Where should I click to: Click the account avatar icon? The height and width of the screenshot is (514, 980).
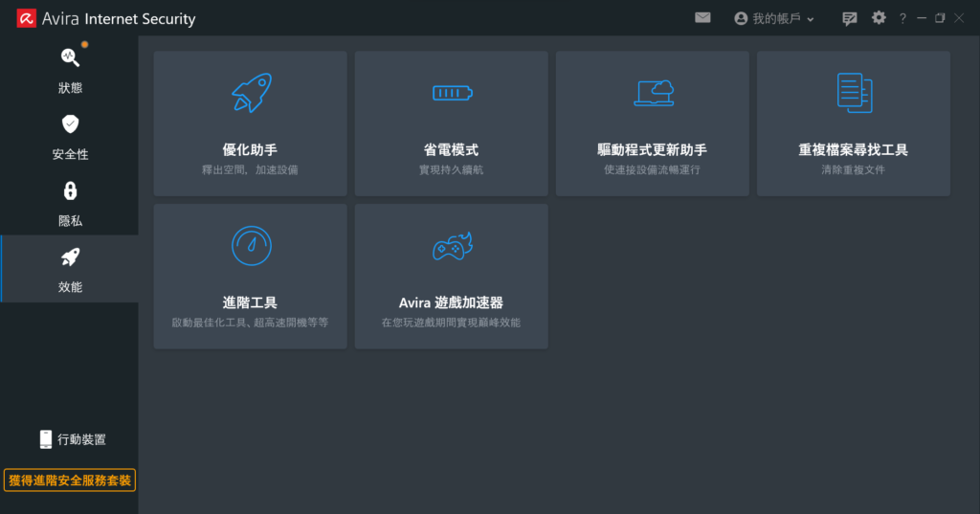(741, 18)
